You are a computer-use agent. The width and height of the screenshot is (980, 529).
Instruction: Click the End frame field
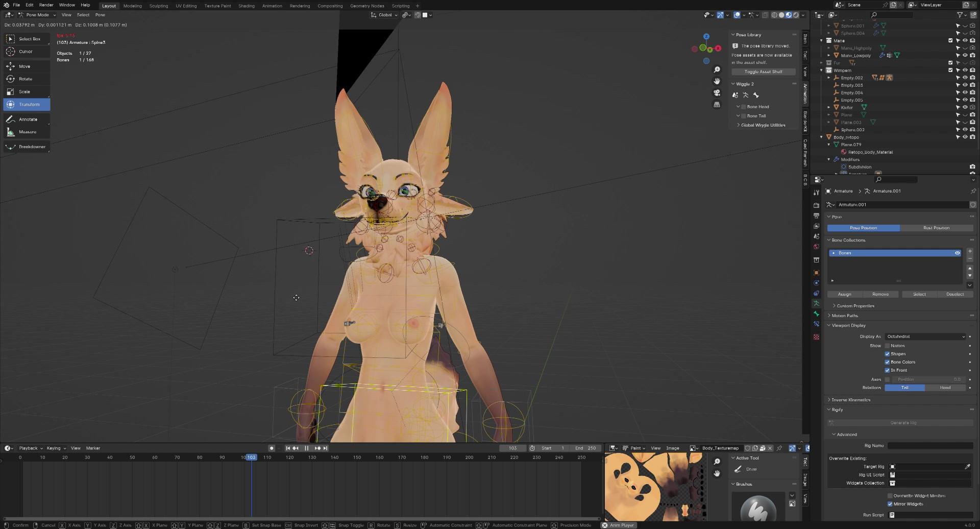(x=585, y=448)
